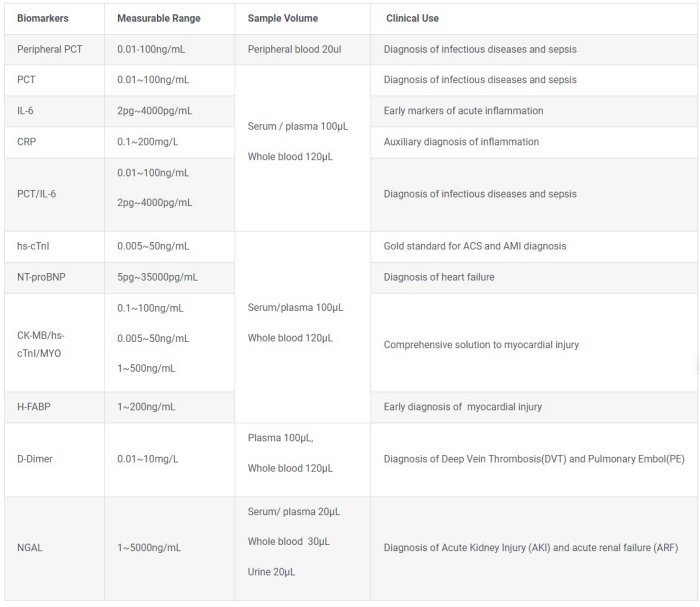Viewport: 700px width, 607px height.
Task: Click the 5pg~35000pg/mL range value
Action: (157, 277)
